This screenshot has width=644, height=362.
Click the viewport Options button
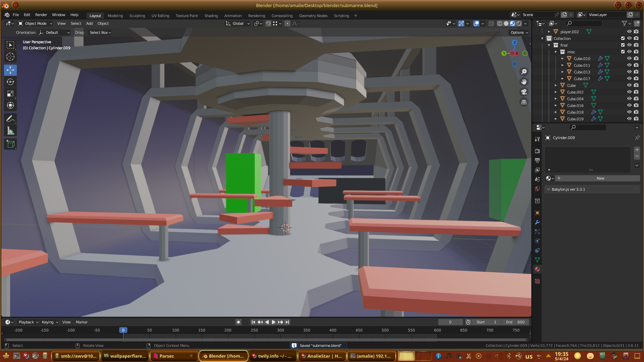(519, 33)
